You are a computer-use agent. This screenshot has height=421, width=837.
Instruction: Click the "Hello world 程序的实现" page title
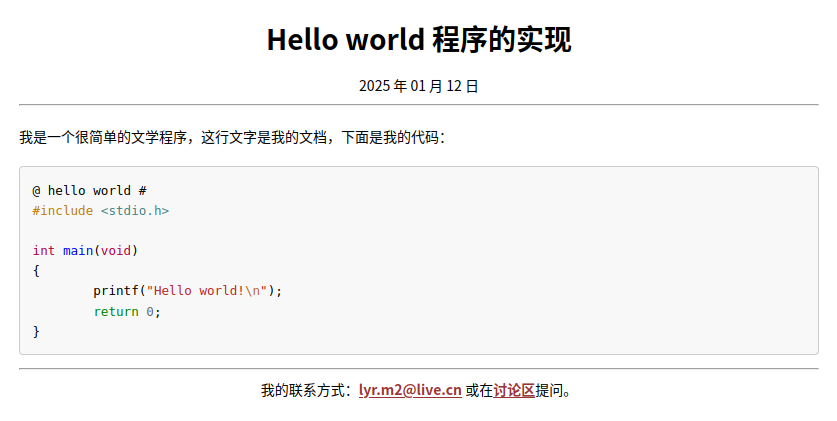tap(418, 41)
